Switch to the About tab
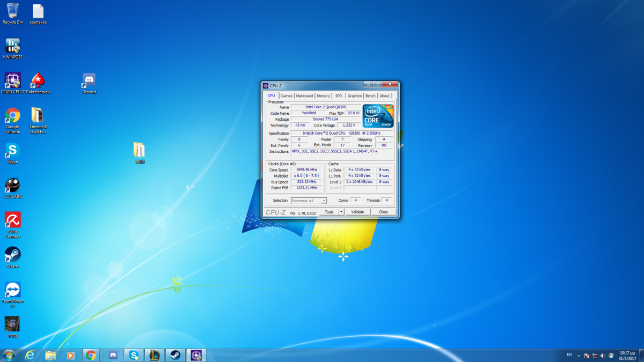 [385, 96]
